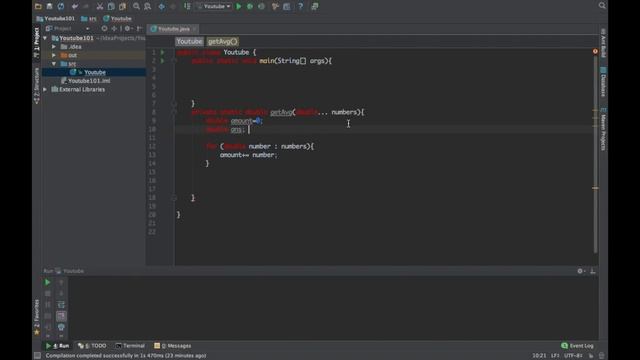The height and width of the screenshot is (360, 640).
Task: Switch to the 4: Run bottom tab
Action: pyautogui.click(x=57, y=346)
